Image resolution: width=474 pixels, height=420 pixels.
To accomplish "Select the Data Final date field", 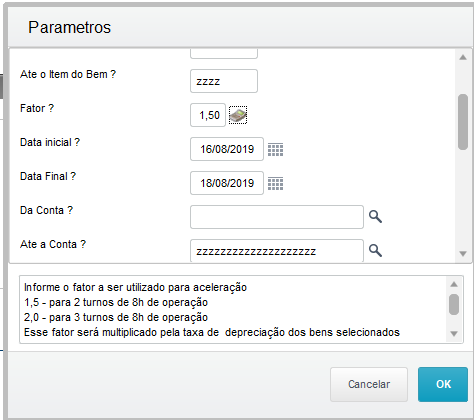I will pos(227,183).
